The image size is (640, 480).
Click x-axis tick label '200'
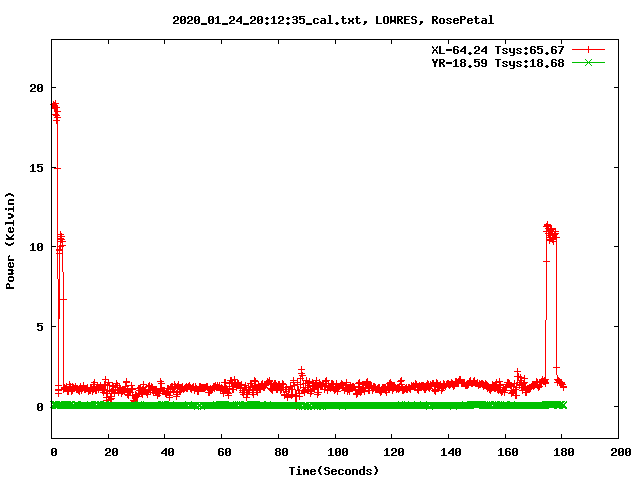[x=620, y=452]
